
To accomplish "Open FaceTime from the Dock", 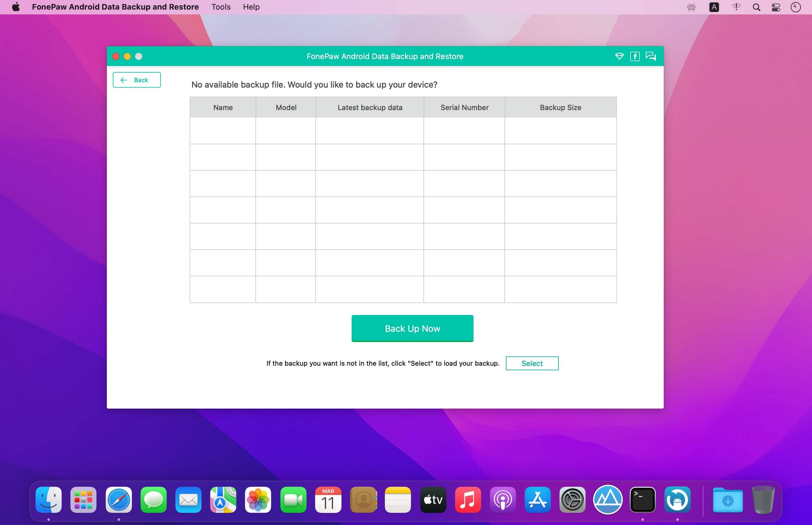I will pos(293,500).
